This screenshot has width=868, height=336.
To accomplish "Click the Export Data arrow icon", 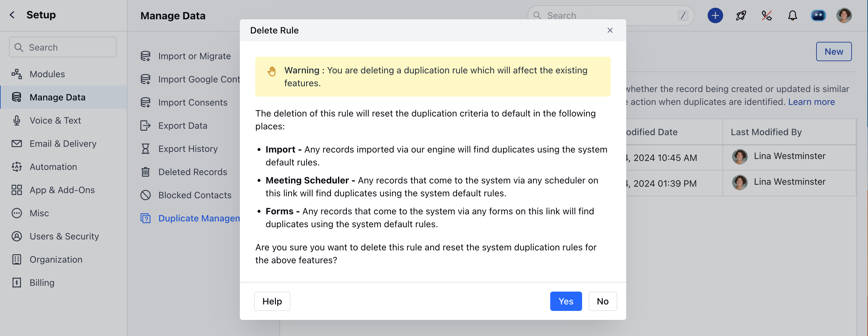I will point(146,126).
